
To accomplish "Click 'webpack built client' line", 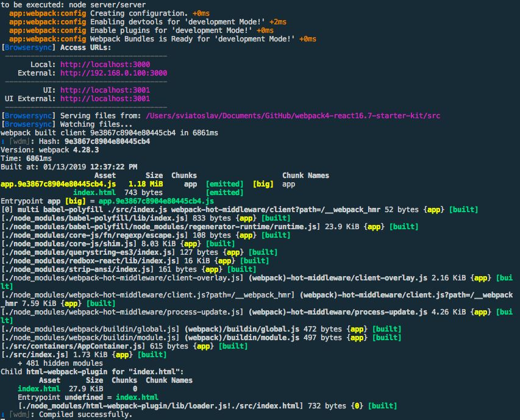I will pos(110,133).
